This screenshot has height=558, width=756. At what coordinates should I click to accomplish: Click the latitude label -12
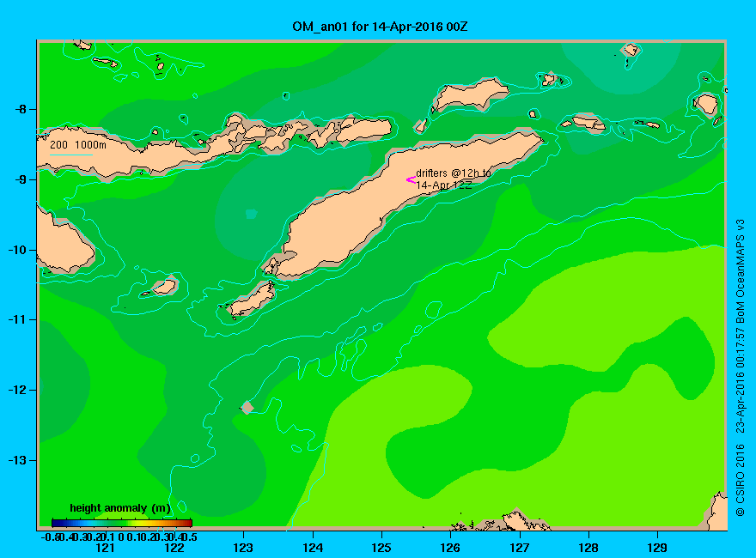point(17,391)
